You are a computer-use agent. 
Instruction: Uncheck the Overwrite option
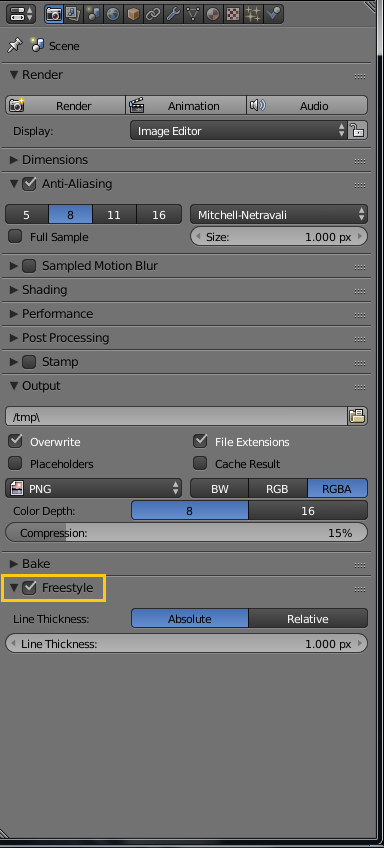click(16, 441)
